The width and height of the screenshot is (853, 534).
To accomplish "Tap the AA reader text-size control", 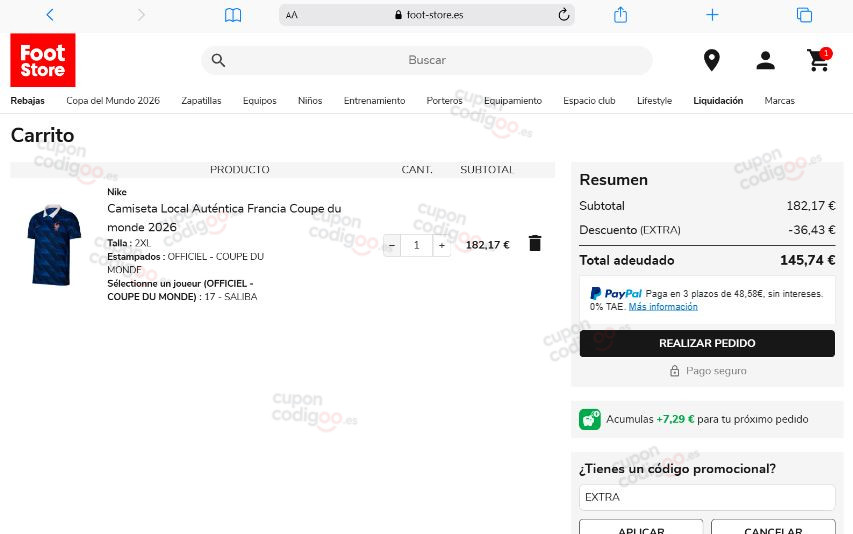I will (292, 15).
